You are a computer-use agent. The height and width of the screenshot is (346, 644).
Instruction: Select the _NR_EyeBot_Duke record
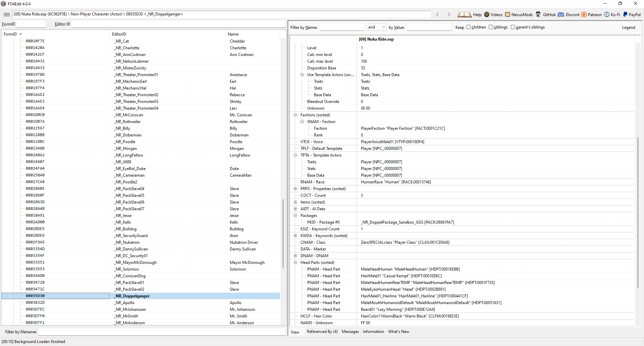141,169
